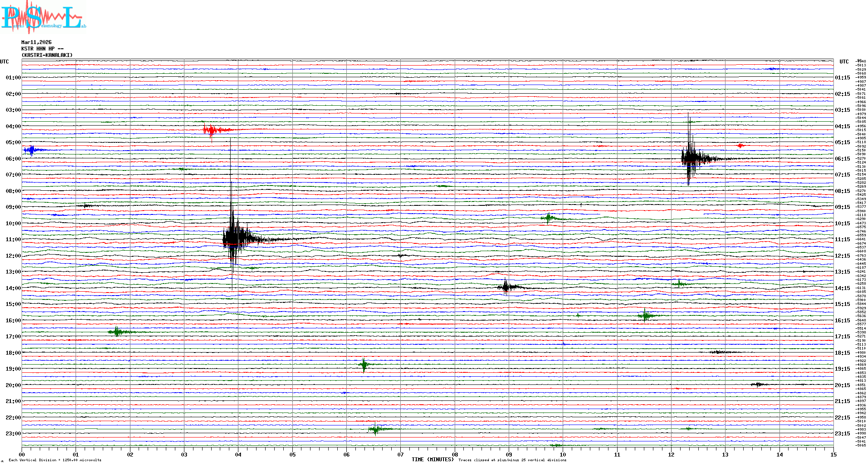Screen dimensions: 868x466
Task: Click the TIME (MINUTES) axis title
Action: [x=432, y=460]
